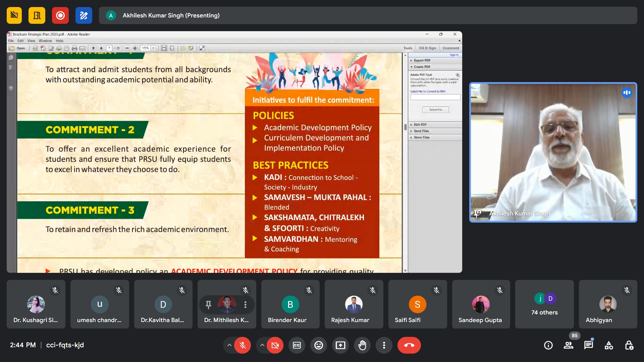The height and width of the screenshot is (362, 644).
Task: Click the red recording icon
Action: click(x=60, y=15)
